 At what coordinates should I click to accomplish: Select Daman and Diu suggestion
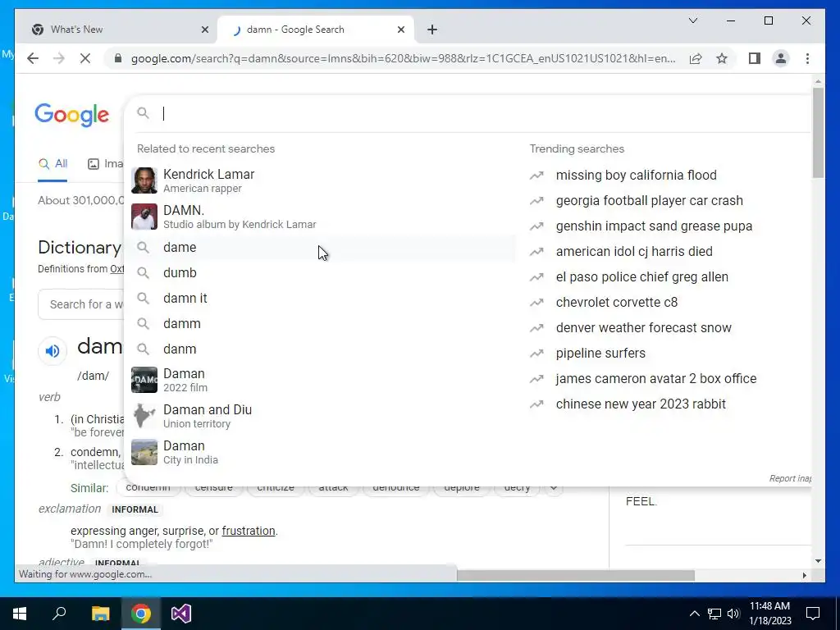point(322,416)
